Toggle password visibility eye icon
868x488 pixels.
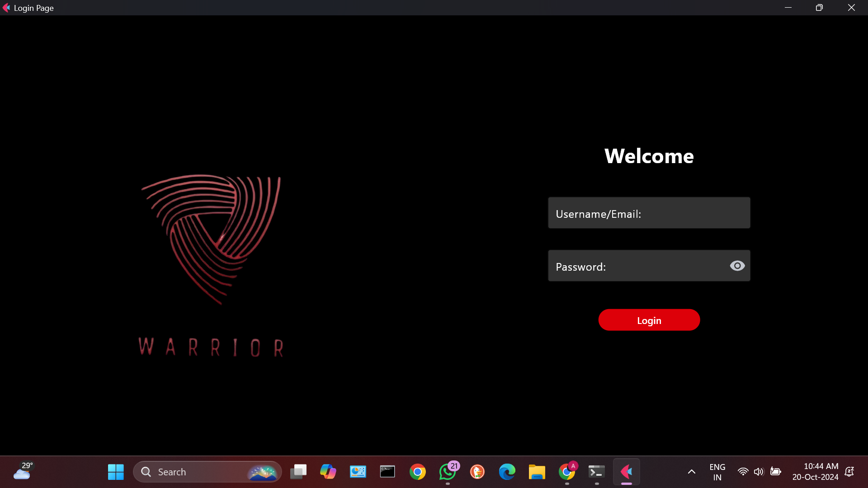[x=737, y=266]
